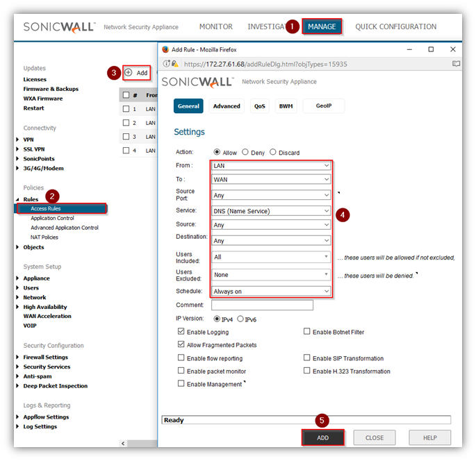Image resolution: width=476 pixels, height=461 pixels.
Task: Check Enable Management option
Action: pos(181,383)
